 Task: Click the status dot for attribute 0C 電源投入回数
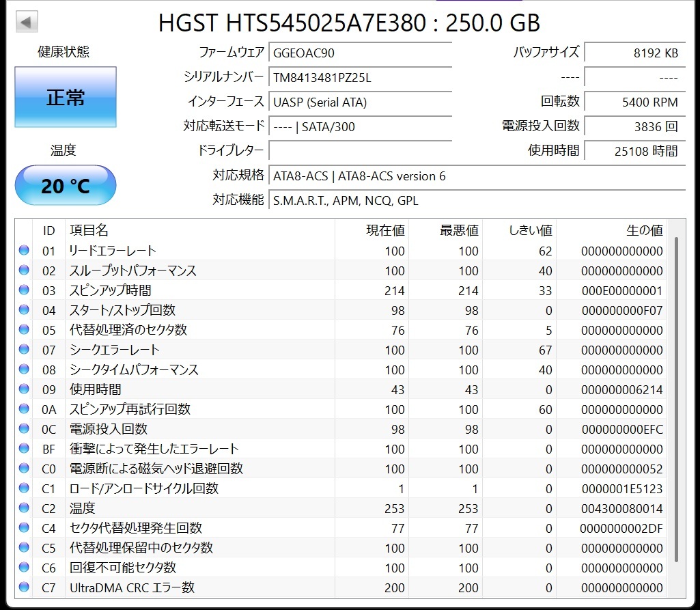(x=24, y=428)
